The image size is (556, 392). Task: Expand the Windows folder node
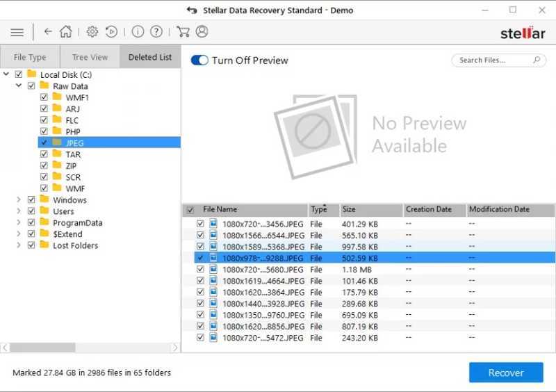(x=19, y=200)
